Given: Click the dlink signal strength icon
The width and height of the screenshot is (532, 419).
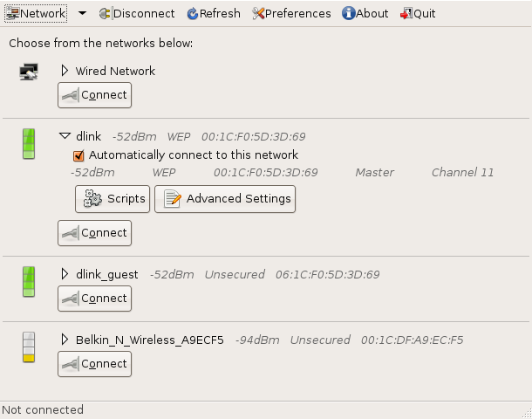Looking at the screenshot, I should 29,143.
